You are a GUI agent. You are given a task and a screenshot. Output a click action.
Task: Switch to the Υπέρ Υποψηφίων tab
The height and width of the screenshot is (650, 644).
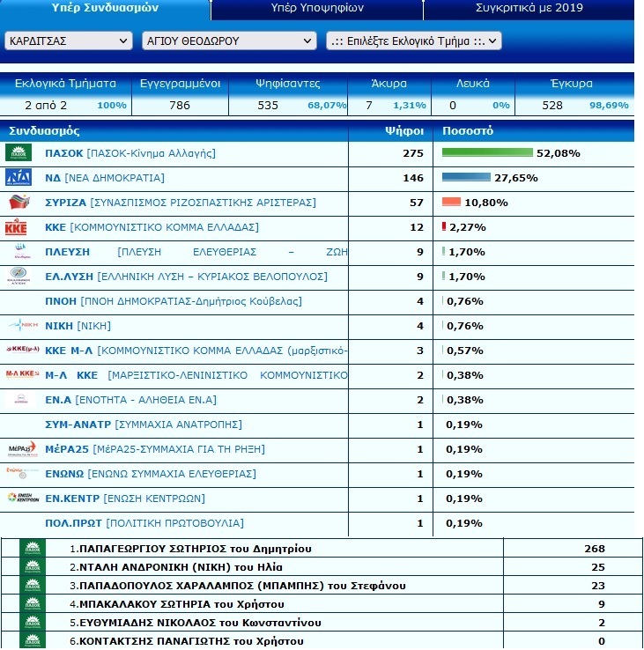(317, 8)
